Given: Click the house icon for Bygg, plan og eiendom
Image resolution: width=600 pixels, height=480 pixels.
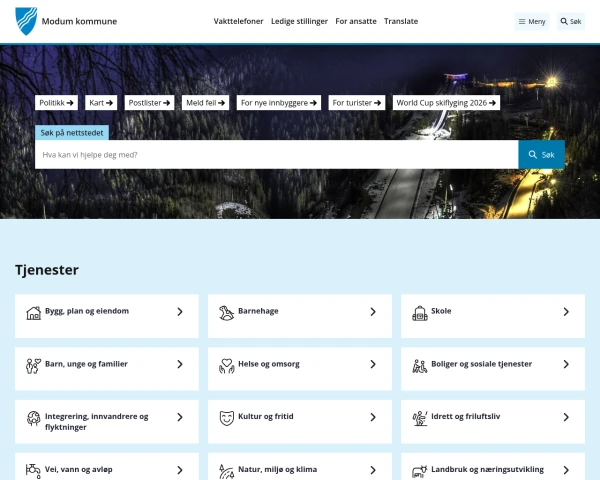Looking at the screenshot, I should coord(33,313).
